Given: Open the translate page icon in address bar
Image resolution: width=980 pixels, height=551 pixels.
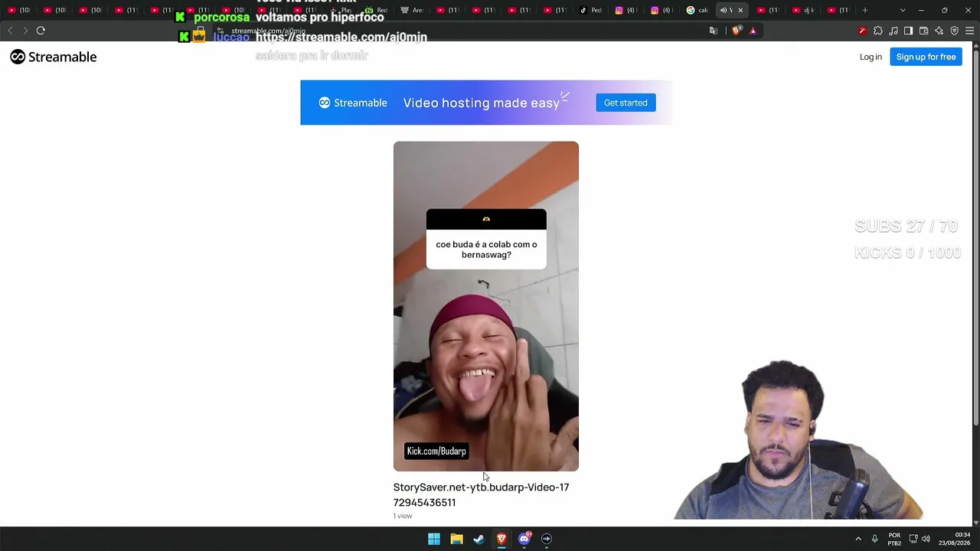Looking at the screenshot, I should point(714,31).
